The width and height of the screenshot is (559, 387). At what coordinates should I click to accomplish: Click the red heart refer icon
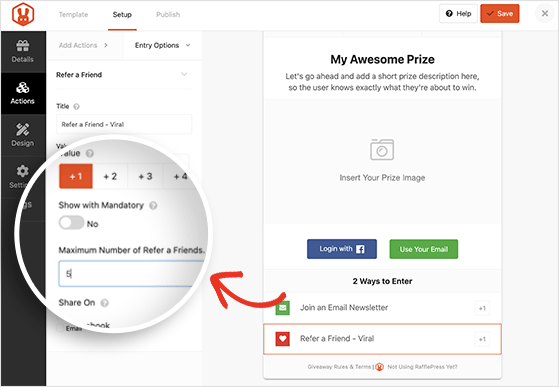coord(282,339)
